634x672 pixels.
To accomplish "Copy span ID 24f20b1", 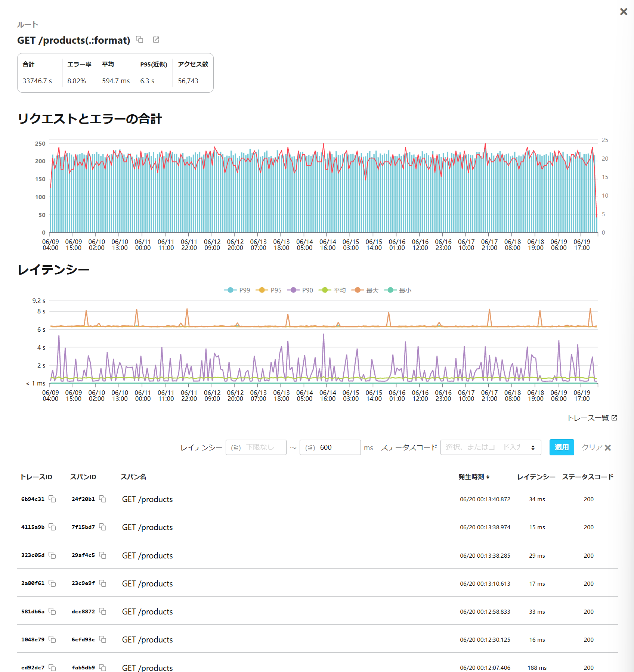I will click(x=103, y=499).
